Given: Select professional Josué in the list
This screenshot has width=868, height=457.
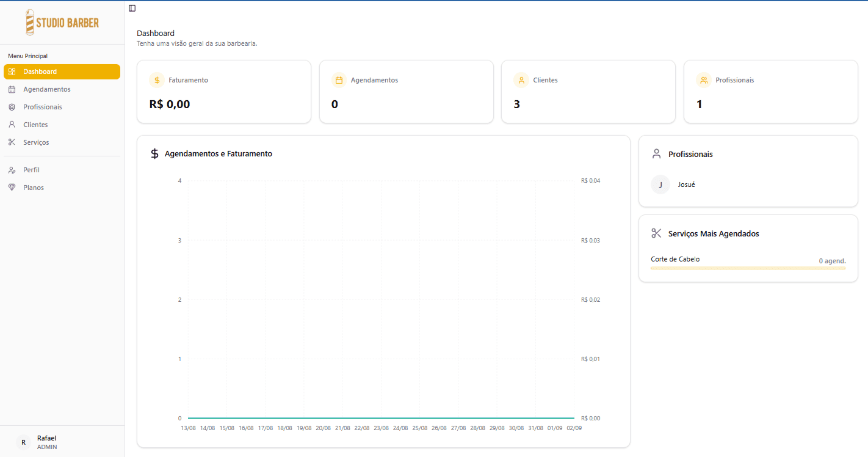Looking at the screenshot, I should (x=686, y=185).
